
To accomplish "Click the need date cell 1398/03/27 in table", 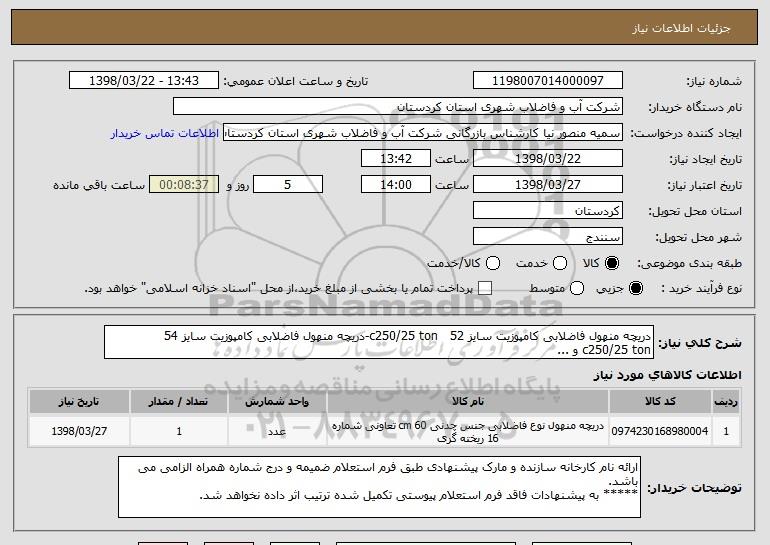I will click(x=79, y=431).
